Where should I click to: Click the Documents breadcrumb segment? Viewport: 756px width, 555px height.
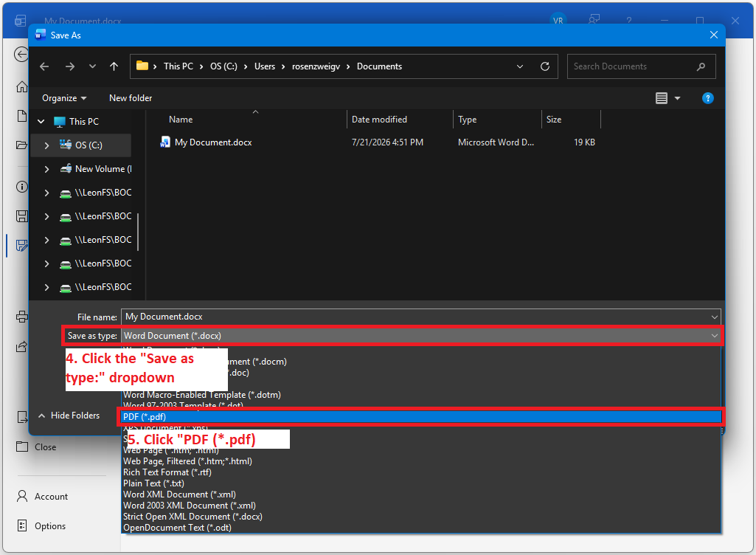coord(379,66)
